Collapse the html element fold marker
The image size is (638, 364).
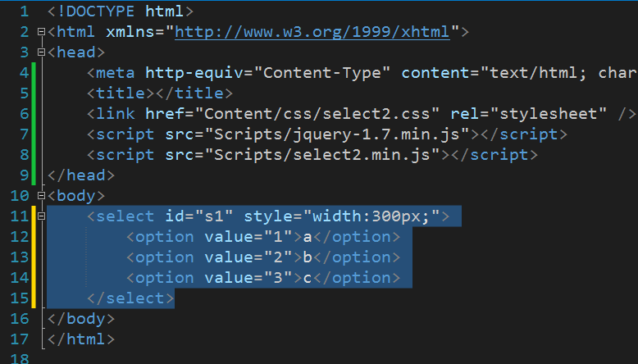[41, 32]
